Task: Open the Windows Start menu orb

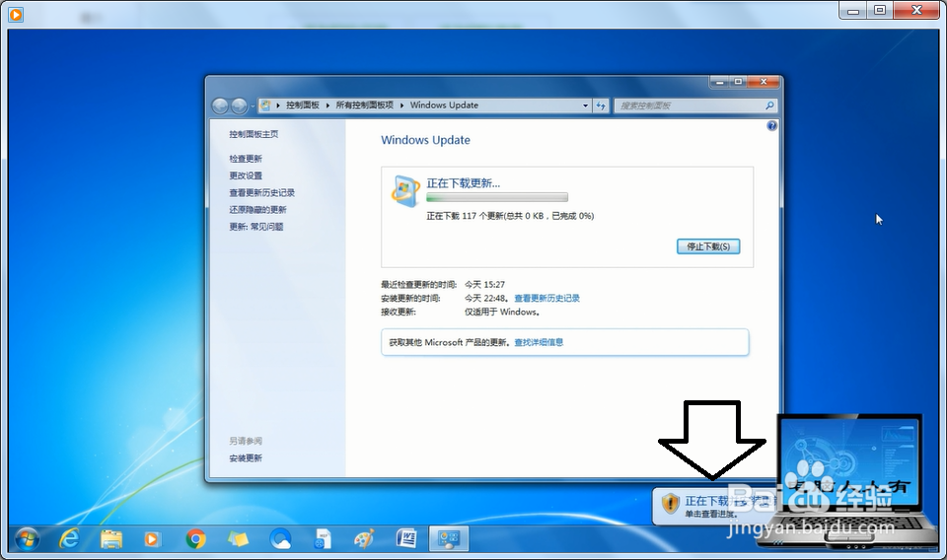Action: click(x=28, y=538)
